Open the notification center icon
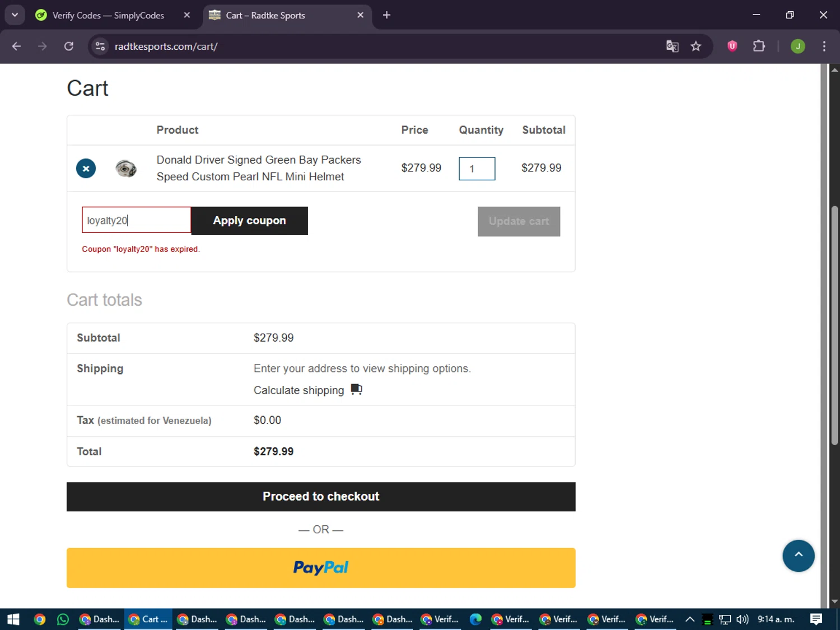Viewport: 840px width, 630px height. [816, 619]
